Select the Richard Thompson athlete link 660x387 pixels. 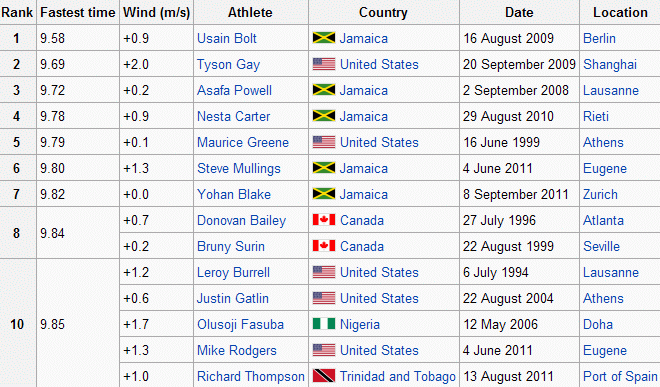coord(251,376)
